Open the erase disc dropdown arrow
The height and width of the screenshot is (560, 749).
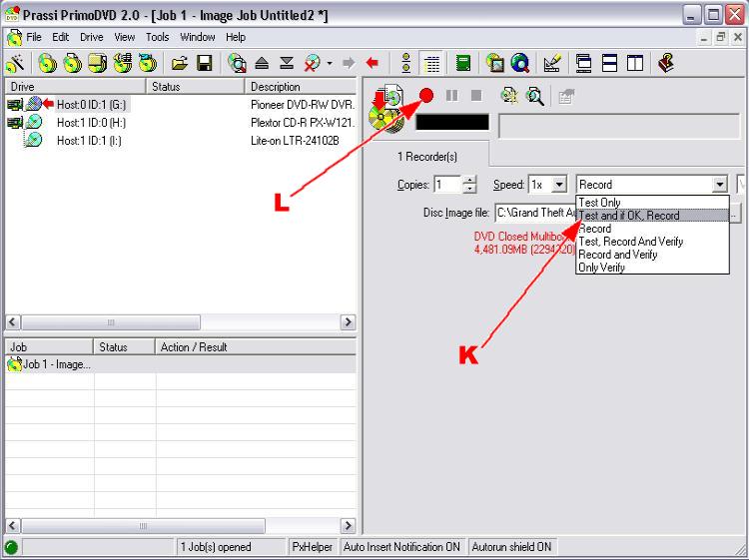point(330,63)
